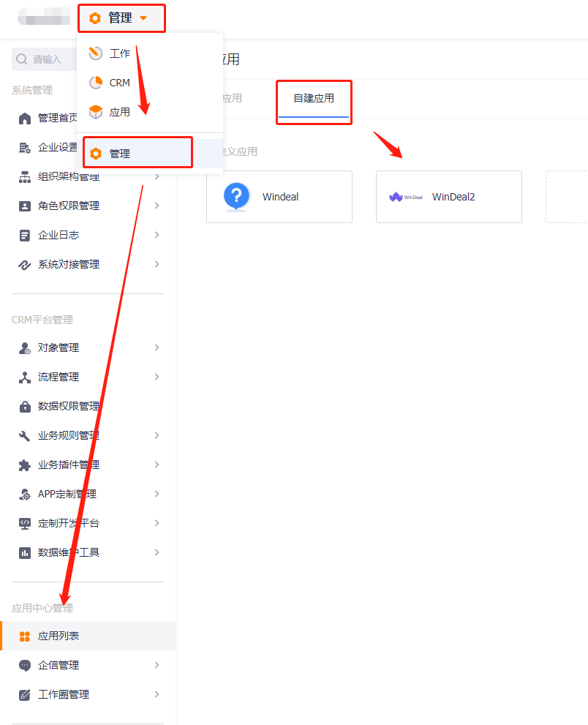Image resolution: width=588 pixels, height=725 pixels.
Task: Expand 流程管理 using its chevron
Action: tap(157, 377)
